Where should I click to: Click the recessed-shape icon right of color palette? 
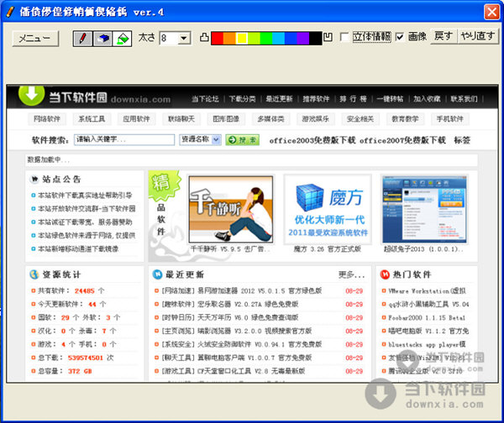(328, 37)
